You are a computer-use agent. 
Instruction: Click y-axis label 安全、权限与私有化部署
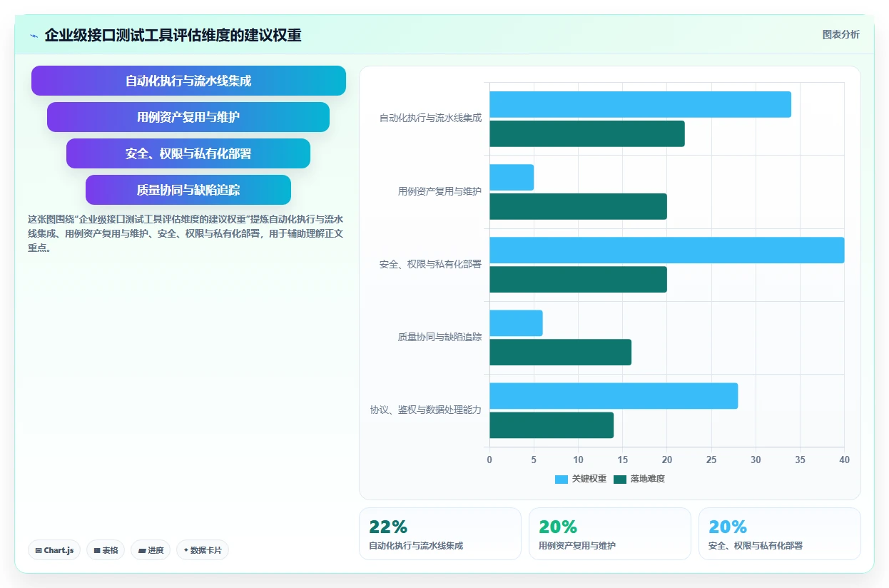[430, 264]
